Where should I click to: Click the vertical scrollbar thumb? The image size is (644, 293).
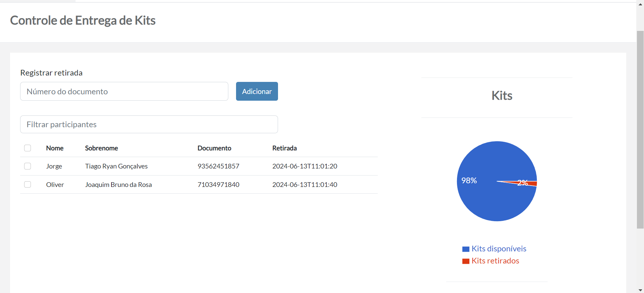pyautogui.click(x=640, y=130)
